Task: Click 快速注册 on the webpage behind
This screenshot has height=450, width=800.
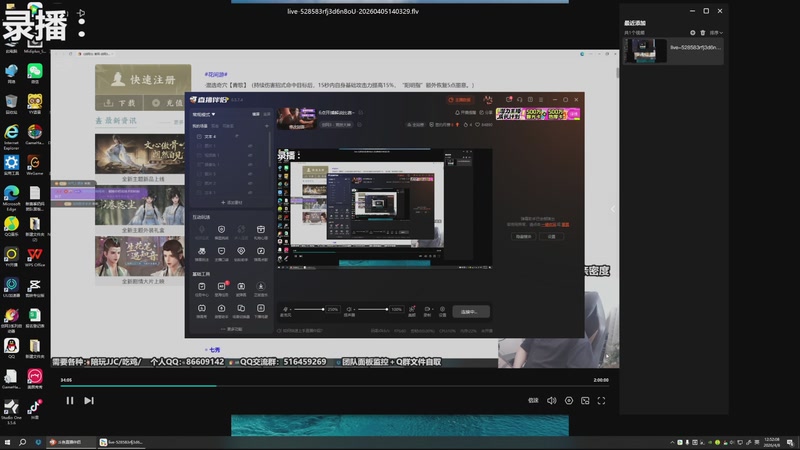Action: (x=143, y=80)
